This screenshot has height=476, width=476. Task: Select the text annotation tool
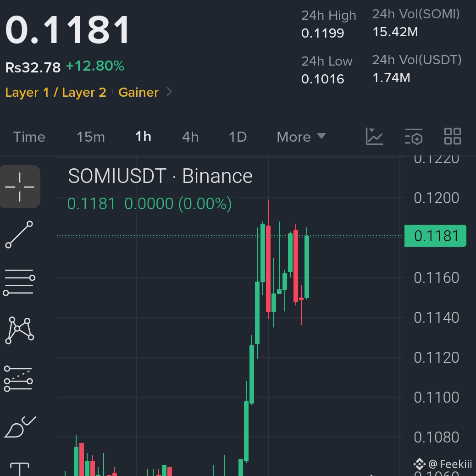click(x=20, y=469)
